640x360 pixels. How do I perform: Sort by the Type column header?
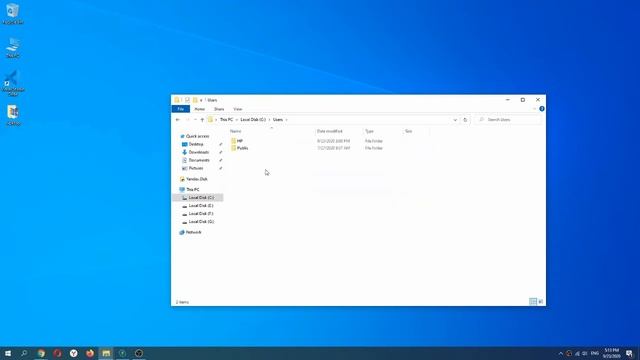click(x=369, y=131)
